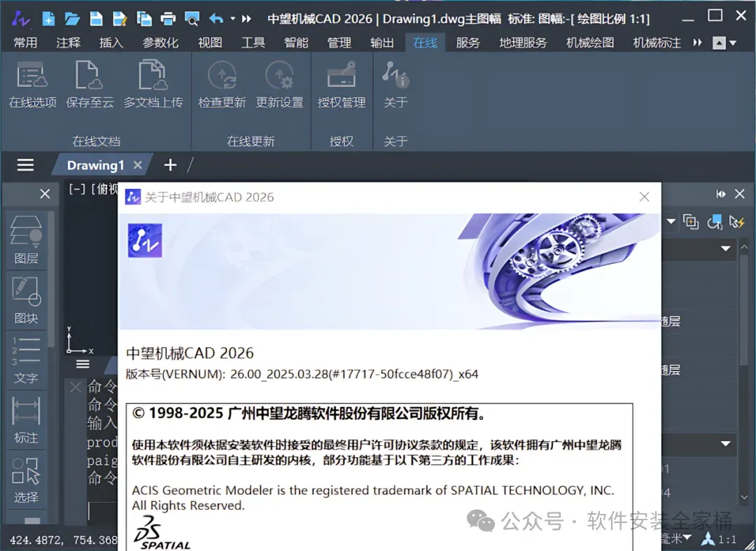Create a new drawing from quick toolbar
Viewport: 756px width, 551px height.
point(48,19)
